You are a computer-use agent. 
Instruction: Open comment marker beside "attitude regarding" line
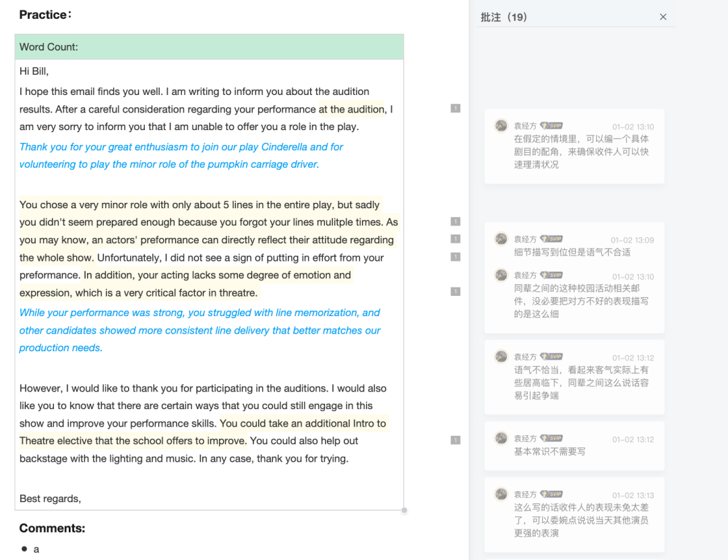[x=456, y=239]
